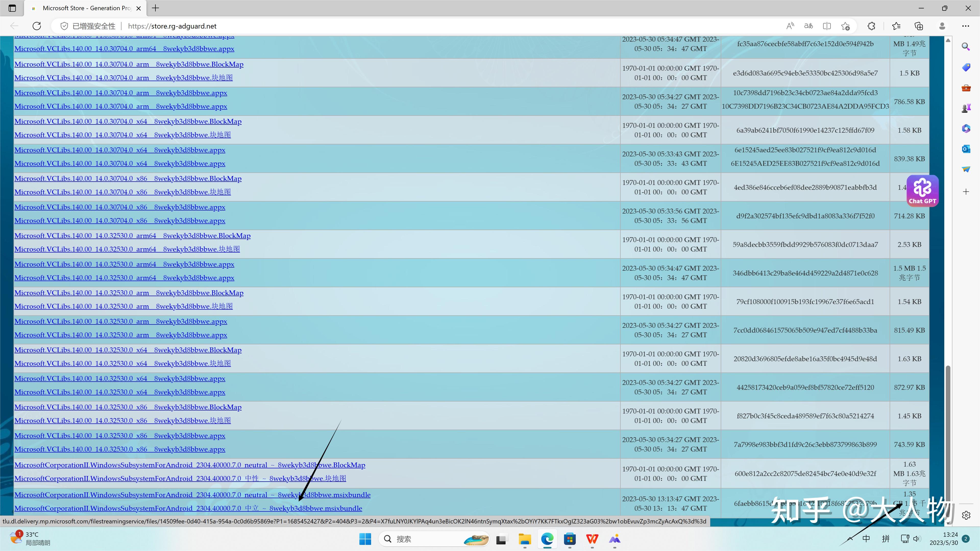
Task: Open the taskbar app with purple mountain icon
Action: (x=614, y=539)
